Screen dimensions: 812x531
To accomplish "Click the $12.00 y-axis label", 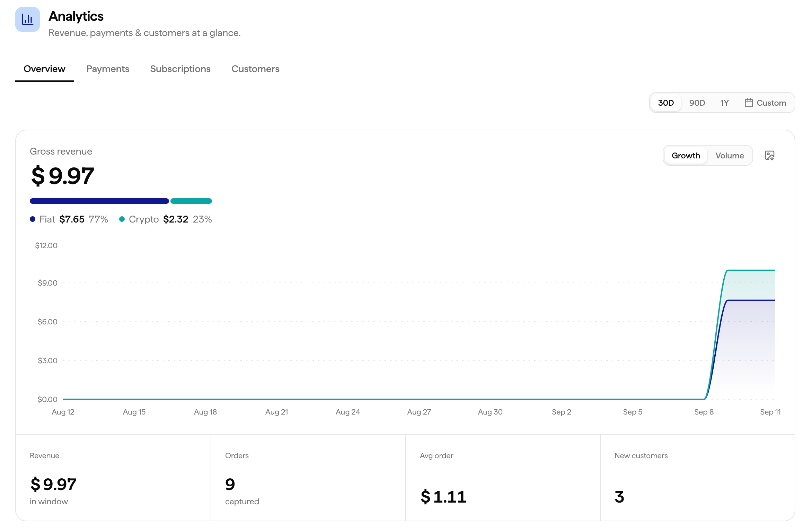I will click(x=46, y=245).
